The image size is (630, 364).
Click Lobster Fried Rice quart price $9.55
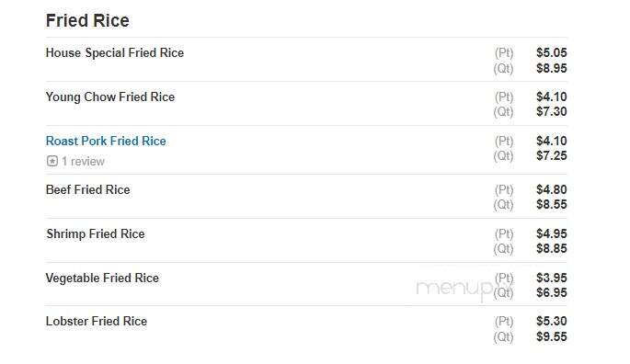coord(551,336)
